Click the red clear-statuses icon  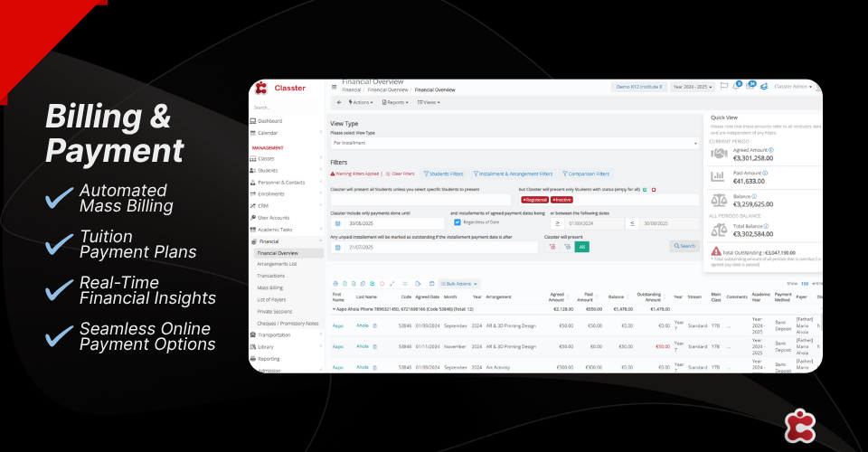click(x=654, y=190)
